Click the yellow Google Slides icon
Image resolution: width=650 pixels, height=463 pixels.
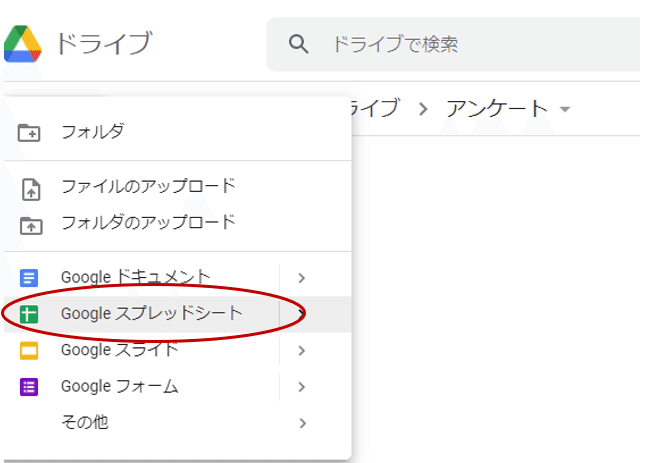pos(29,351)
